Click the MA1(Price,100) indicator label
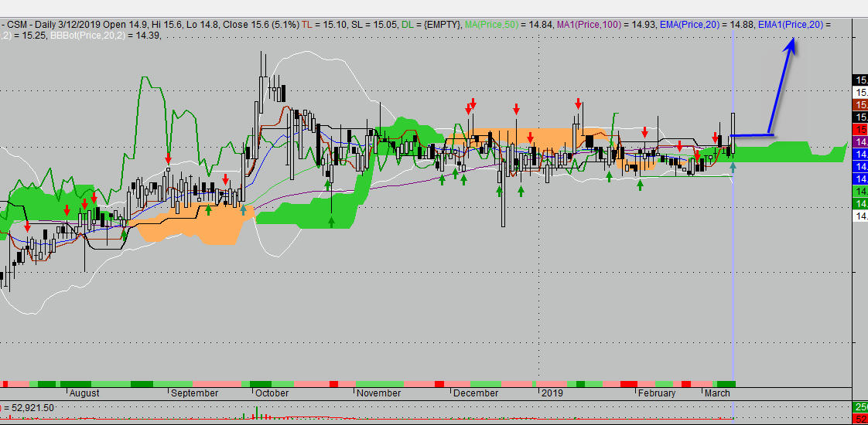 pos(582,25)
